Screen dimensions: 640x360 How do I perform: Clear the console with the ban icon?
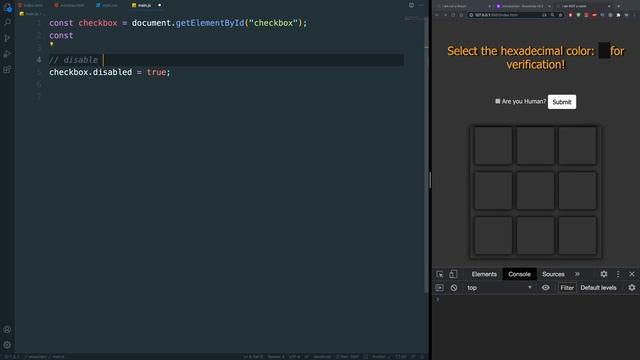[454, 288]
